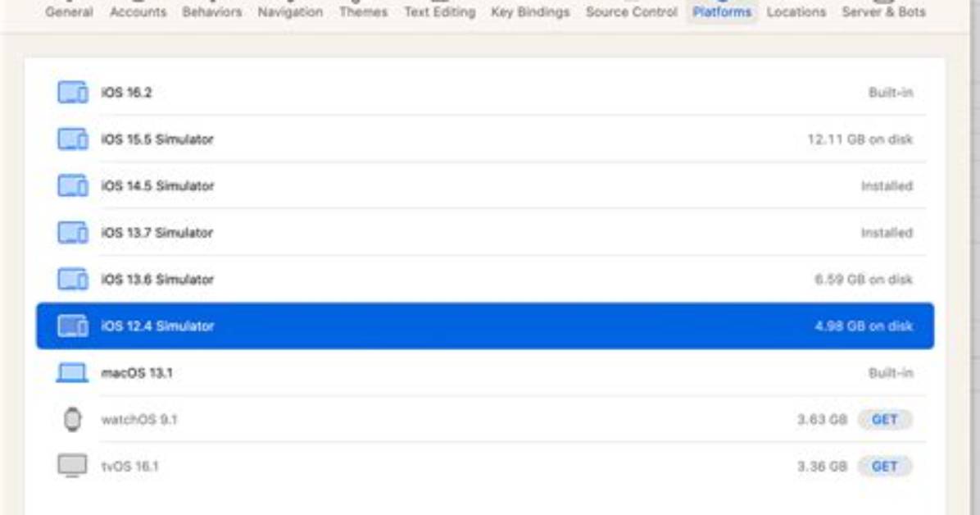The image size is (980, 515).
Task: Select the iOS 16.2 row label
Action: pos(126,93)
